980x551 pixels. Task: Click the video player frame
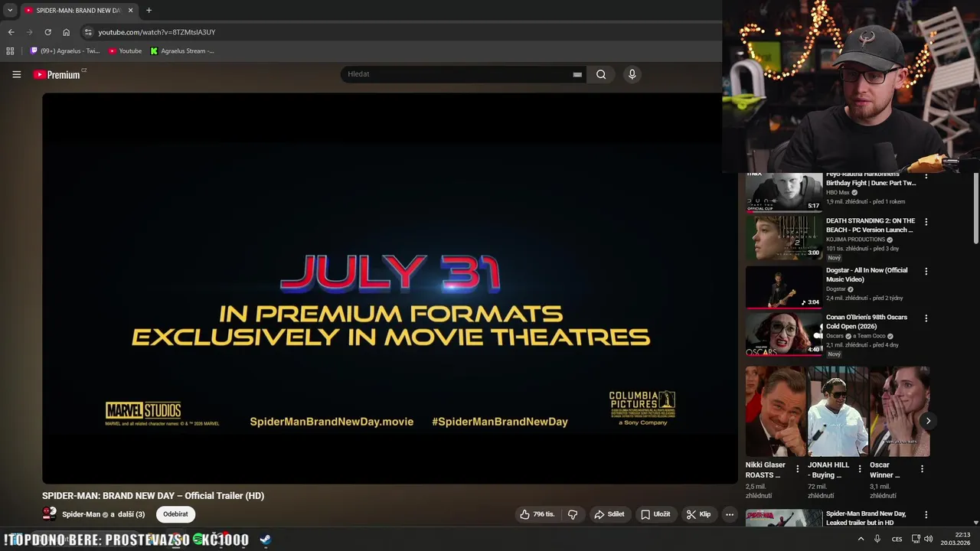pyautogui.click(x=390, y=288)
